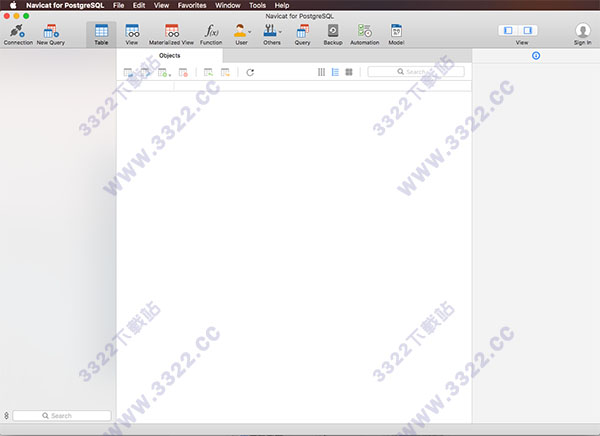The height and width of the screenshot is (436, 600).
Task: Open the Automation section
Action: (365, 34)
